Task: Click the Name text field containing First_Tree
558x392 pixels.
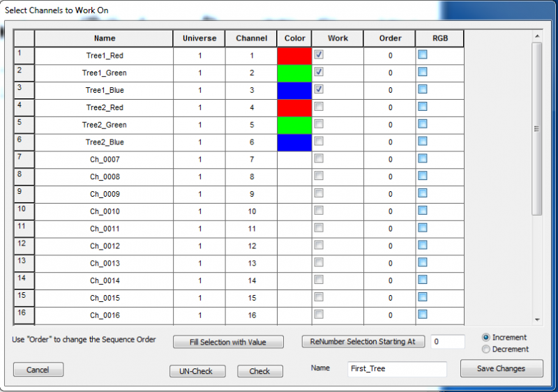Action: (x=397, y=370)
